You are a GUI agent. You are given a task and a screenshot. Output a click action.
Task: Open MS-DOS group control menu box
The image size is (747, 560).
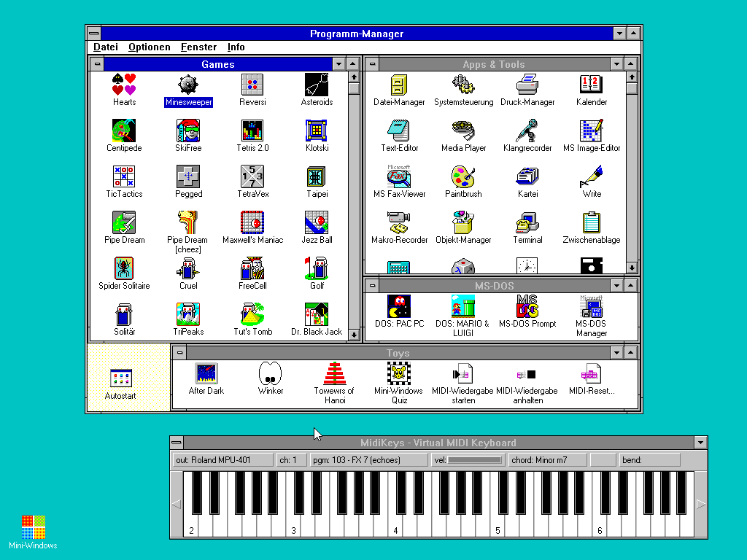point(373,286)
